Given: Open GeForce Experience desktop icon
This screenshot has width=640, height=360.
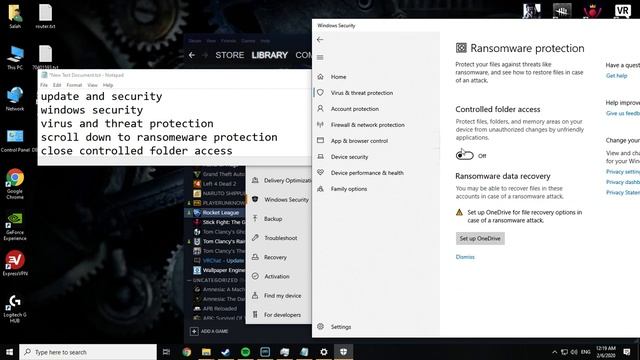Looking at the screenshot, I should [x=15, y=227].
